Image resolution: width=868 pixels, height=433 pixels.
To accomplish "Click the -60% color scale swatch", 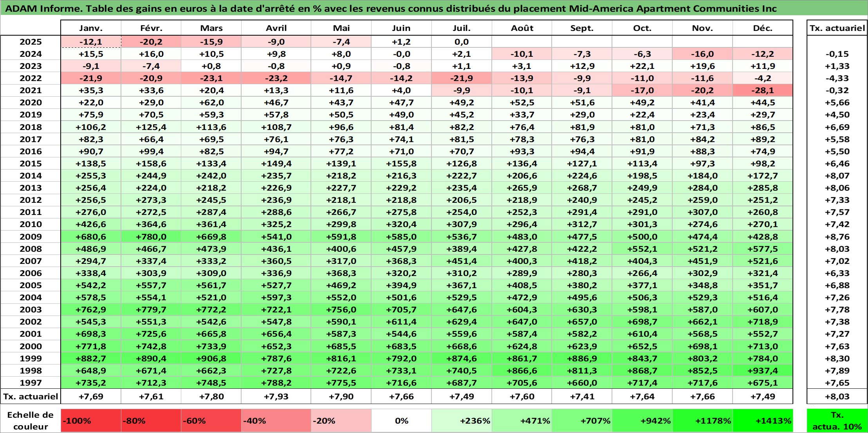I will [x=211, y=421].
